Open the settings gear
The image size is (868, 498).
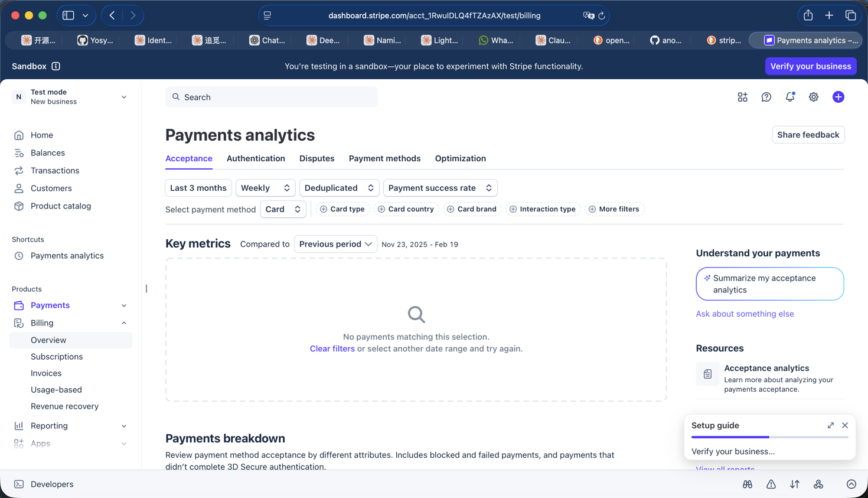tap(814, 97)
